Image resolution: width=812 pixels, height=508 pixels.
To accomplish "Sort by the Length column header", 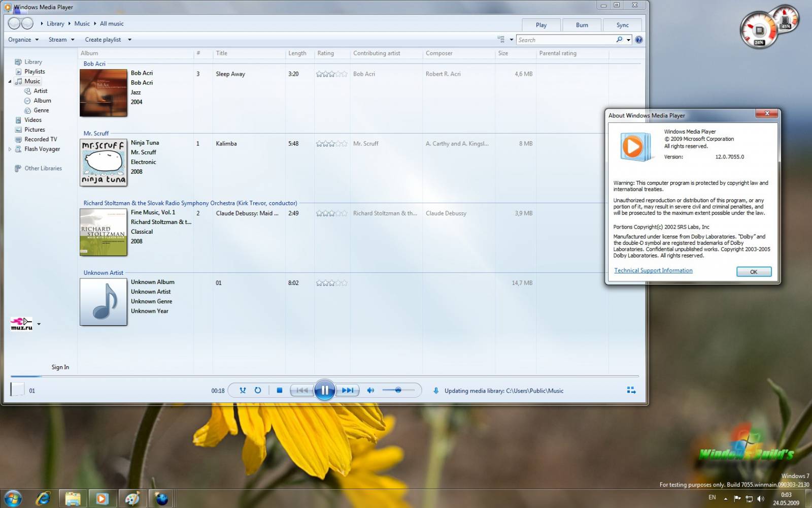I will click(x=299, y=53).
